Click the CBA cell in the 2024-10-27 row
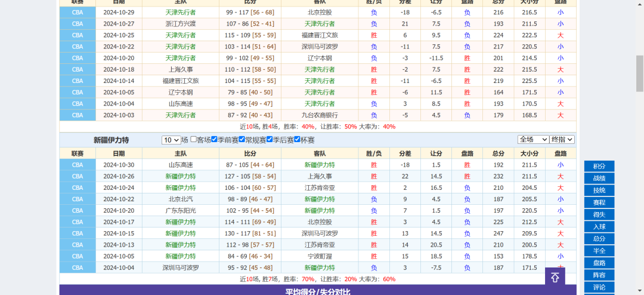 (78, 24)
